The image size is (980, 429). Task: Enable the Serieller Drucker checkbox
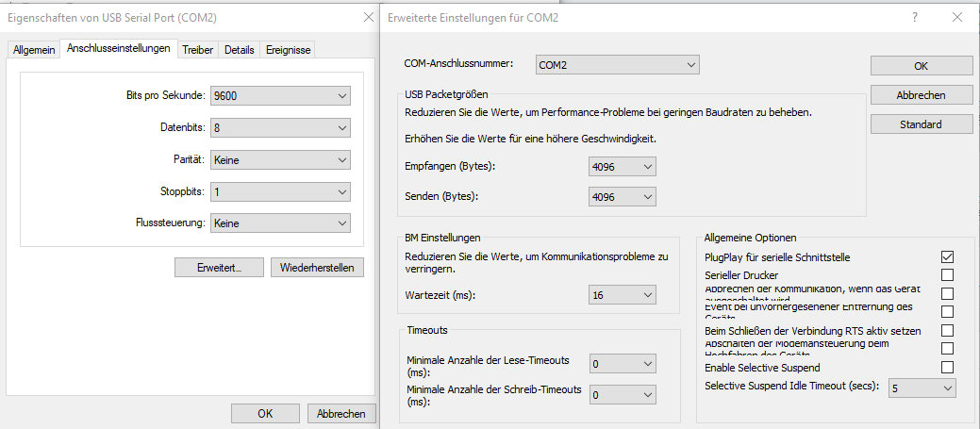pos(947,274)
